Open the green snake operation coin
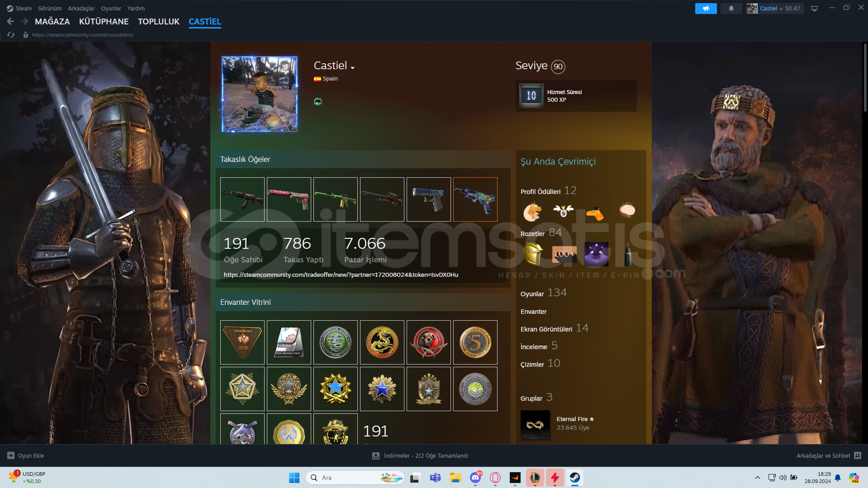 tap(336, 342)
